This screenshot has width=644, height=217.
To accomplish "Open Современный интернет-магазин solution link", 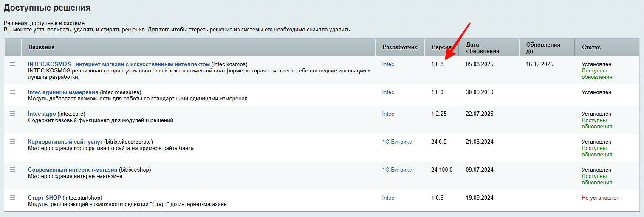I will (73, 170).
